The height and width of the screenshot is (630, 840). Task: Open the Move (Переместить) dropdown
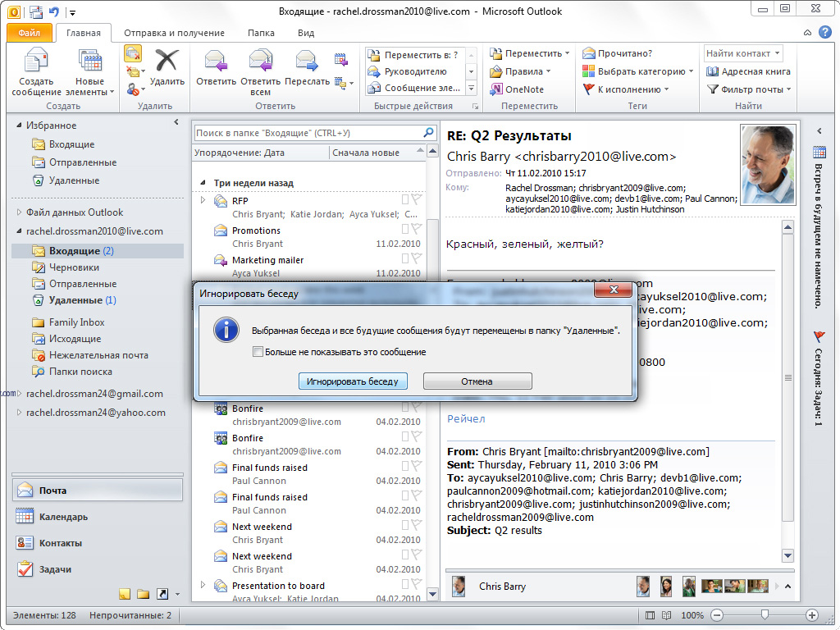529,53
